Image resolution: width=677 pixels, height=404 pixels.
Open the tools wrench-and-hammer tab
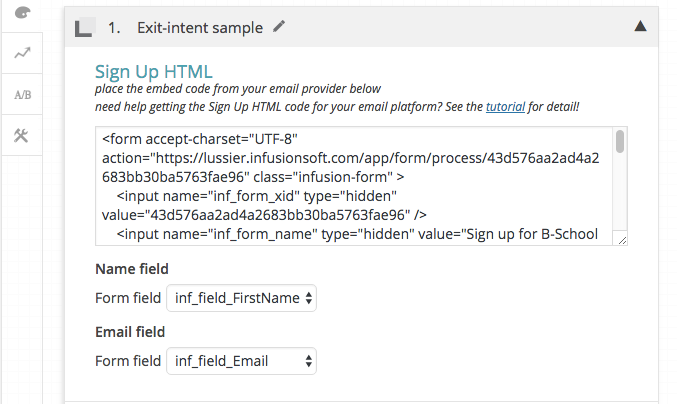pyautogui.click(x=21, y=136)
